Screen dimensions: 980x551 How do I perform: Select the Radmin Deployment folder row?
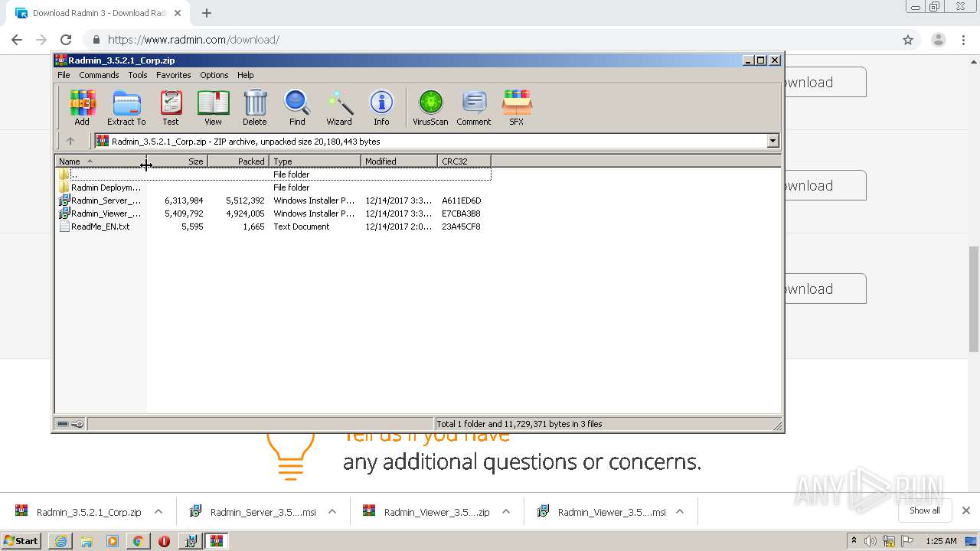pos(273,187)
